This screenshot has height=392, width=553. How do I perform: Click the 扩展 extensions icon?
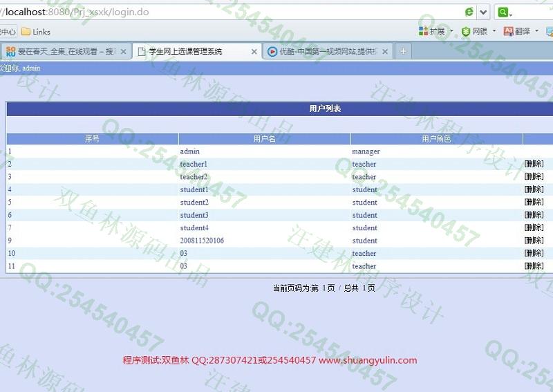coord(423,31)
